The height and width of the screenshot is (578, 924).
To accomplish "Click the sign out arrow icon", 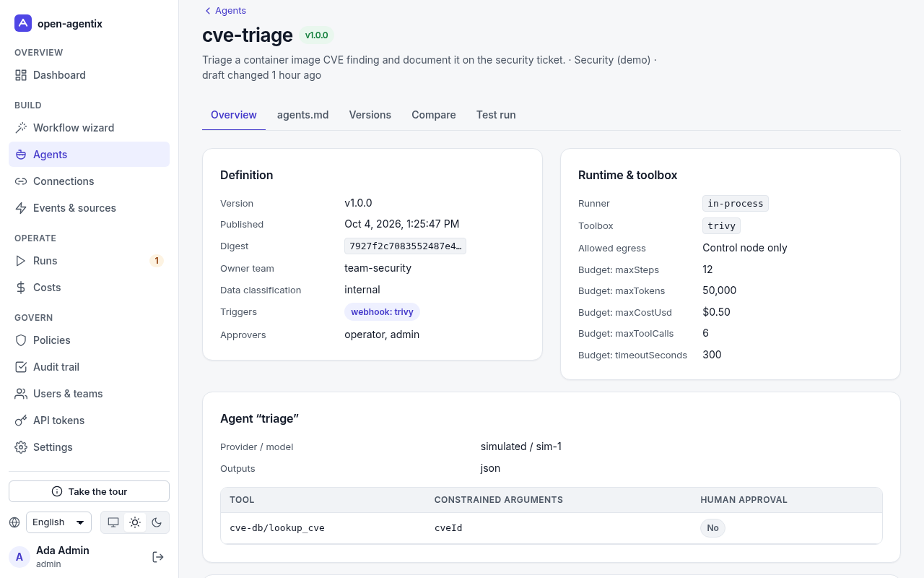I will (158, 557).
